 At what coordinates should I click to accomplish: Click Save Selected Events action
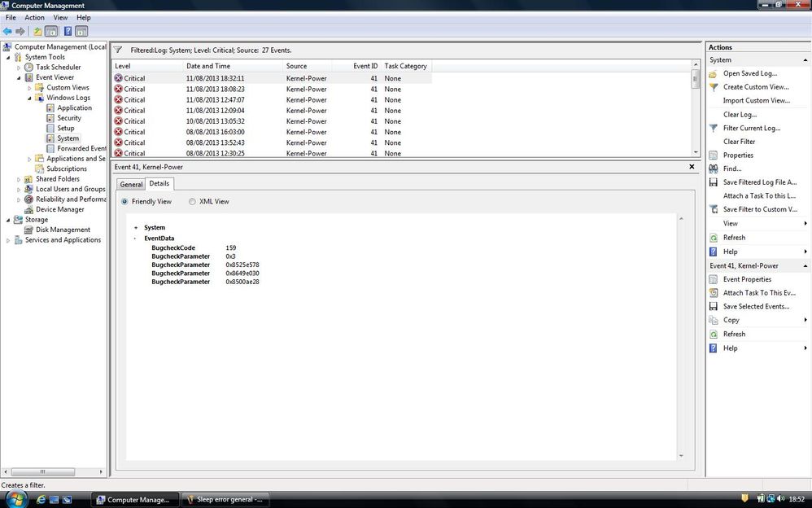point(756,306)
